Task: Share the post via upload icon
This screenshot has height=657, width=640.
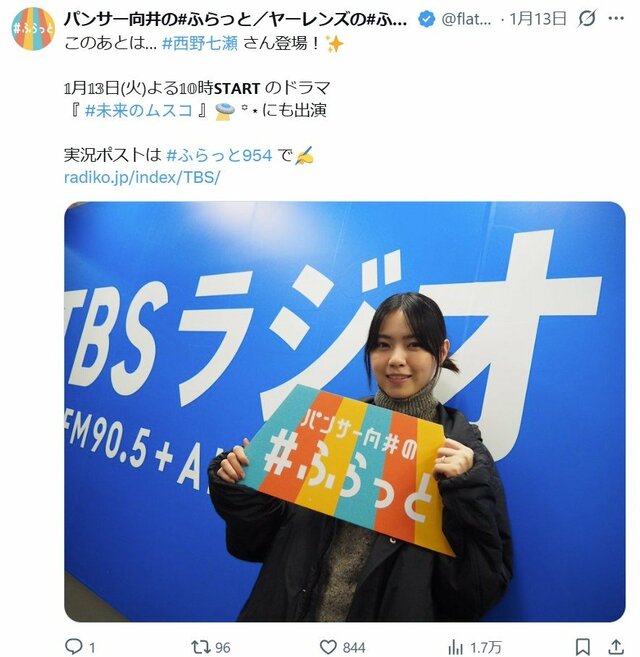Action: pos(616,647)
